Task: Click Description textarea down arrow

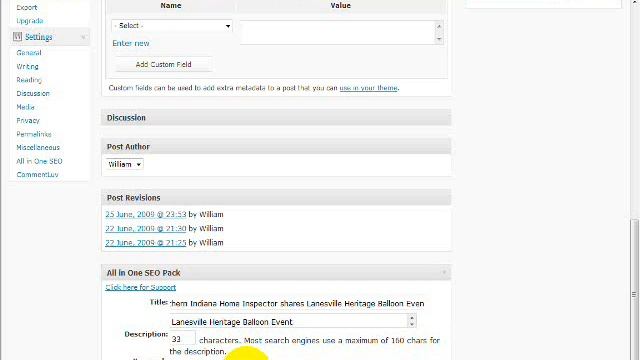Action: click(x=412, y=324)
